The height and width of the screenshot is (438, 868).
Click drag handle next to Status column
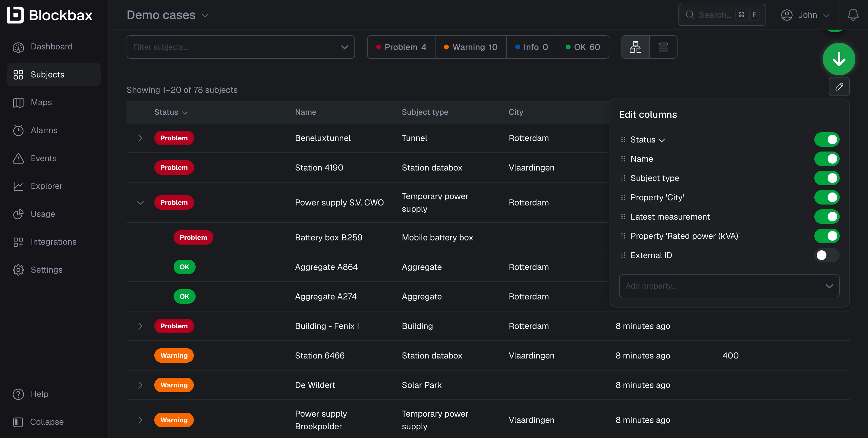coord(623,139)
